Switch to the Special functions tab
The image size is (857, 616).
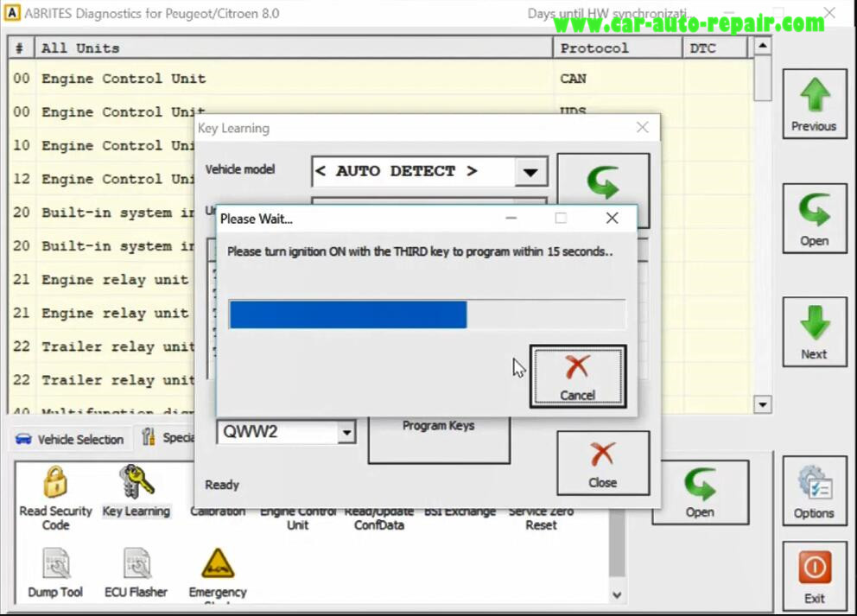pos(167,438)
